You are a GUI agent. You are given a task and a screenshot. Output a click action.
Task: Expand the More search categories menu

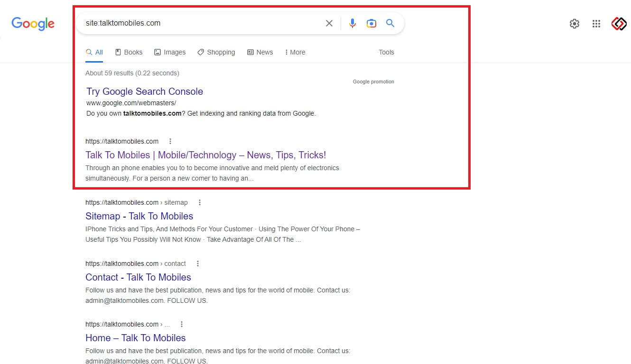295,52
